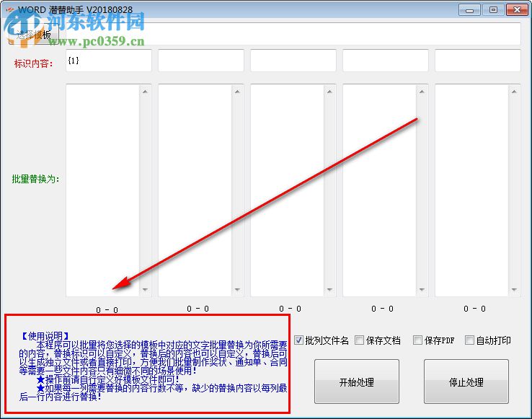Click the 标识内容: label
Screen dimensions: 532x419
tap(33, 63)
